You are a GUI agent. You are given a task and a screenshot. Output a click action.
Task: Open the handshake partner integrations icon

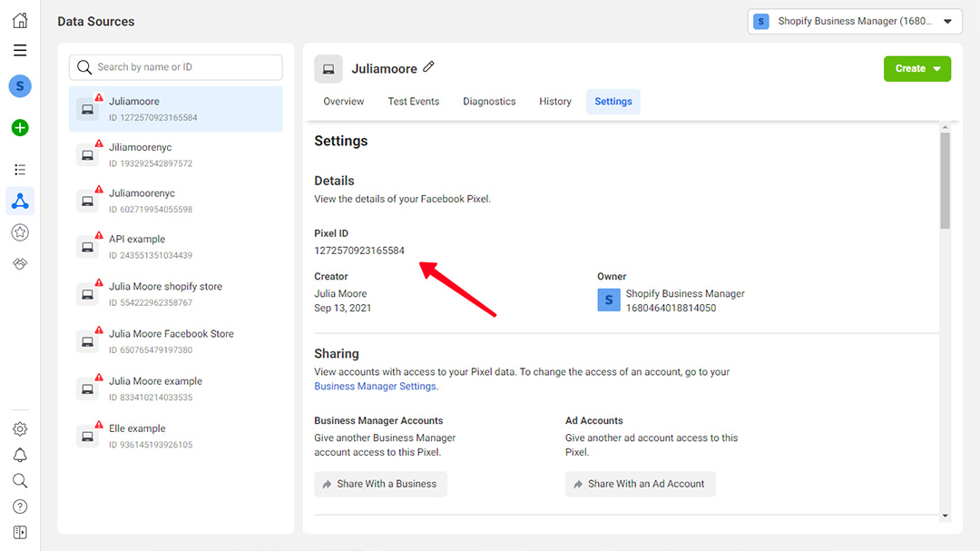point(20,264)
